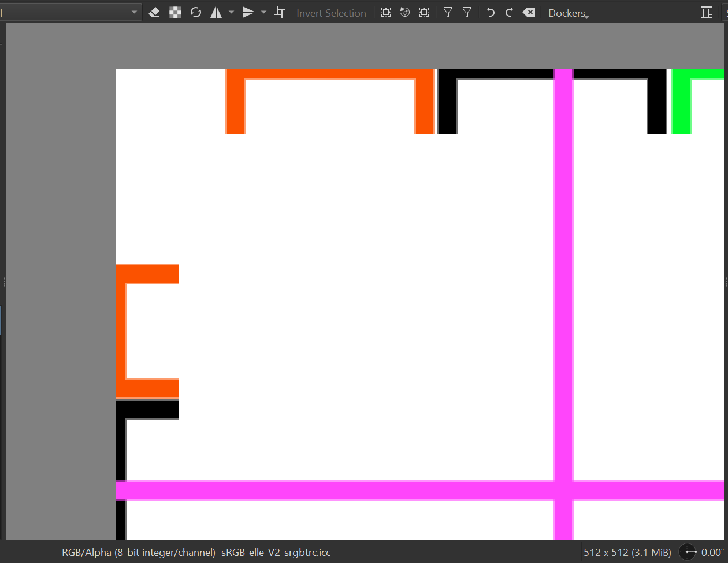The width and height of the screenshot is (728, 563).
Task: Toggle horizontal mirror tool
Action: pyautogui.click(x=216, y=12)
